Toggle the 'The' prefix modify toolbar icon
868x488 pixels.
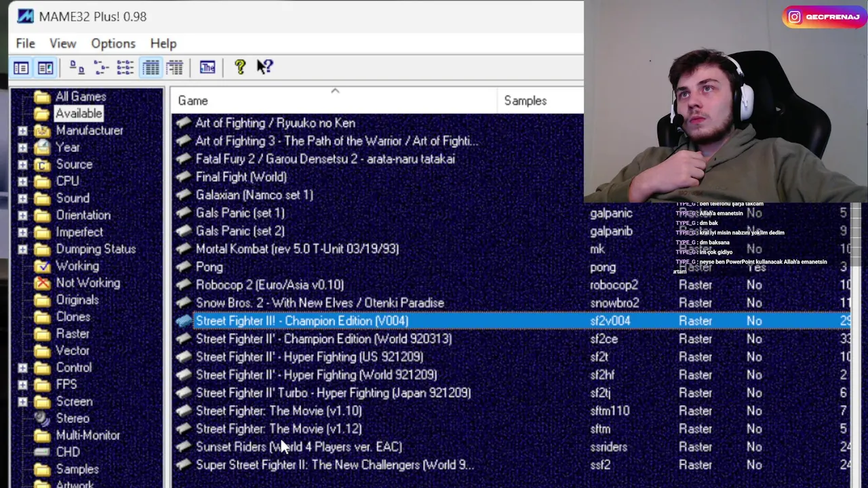(x=208, y=67)
